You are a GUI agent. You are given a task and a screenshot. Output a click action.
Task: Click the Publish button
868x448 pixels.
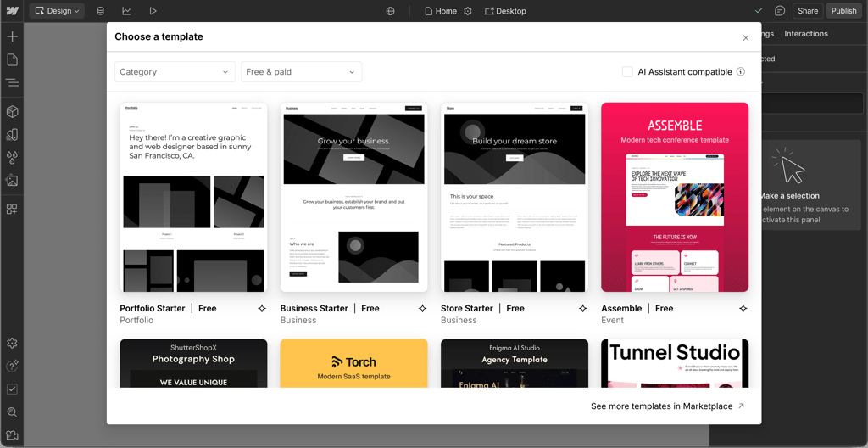click(x=843, y=11)
